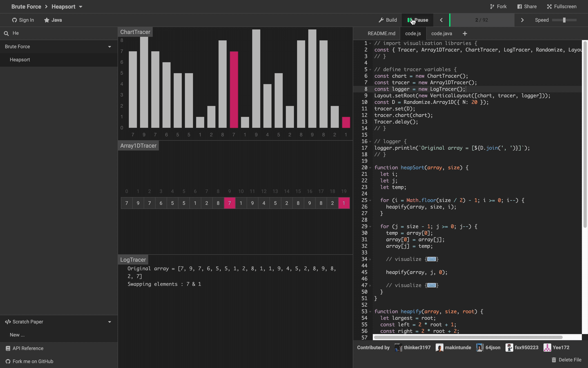Switch to README.md tab
This screenshot has width=588, height=368.
[x=381, y=34]
